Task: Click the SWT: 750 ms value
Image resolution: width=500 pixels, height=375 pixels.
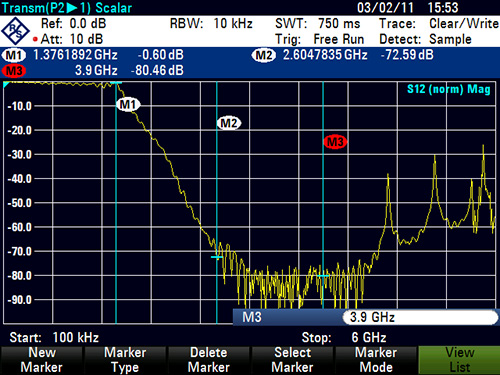Action: click(x=318, y=24)
